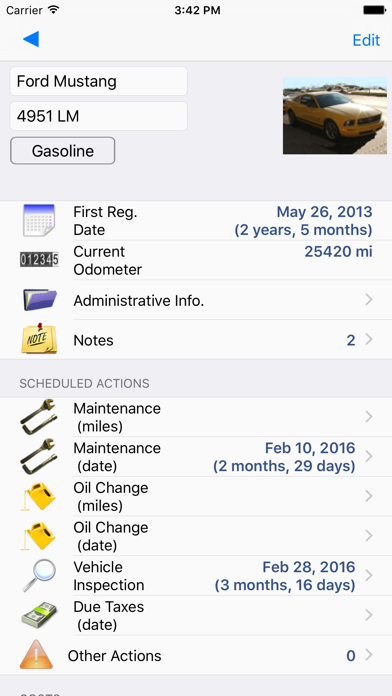This screenshot has height=696, width=392.
Task: Click the magnifying glass Vehicle Inspection icon
Action: pos(39,575)
